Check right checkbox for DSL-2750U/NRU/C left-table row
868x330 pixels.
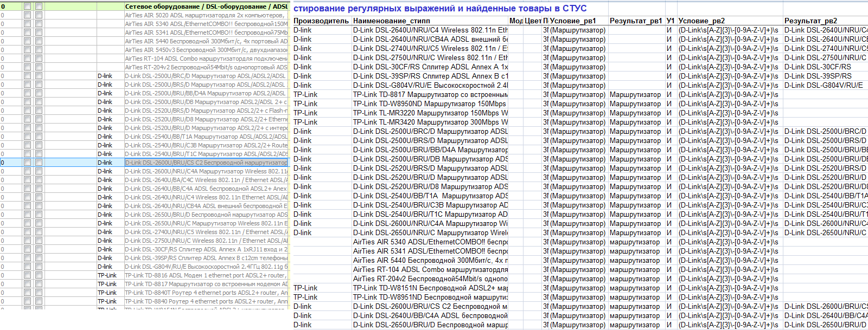[39, 241]
